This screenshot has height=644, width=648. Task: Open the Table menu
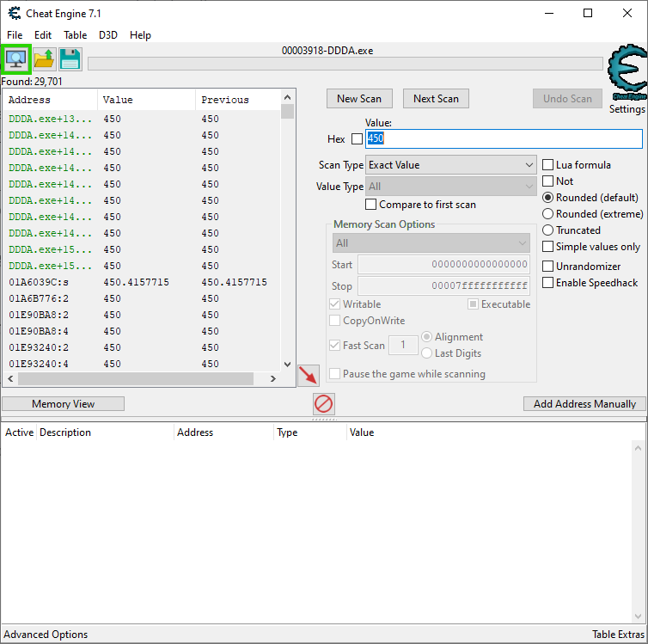coord(75,35)
